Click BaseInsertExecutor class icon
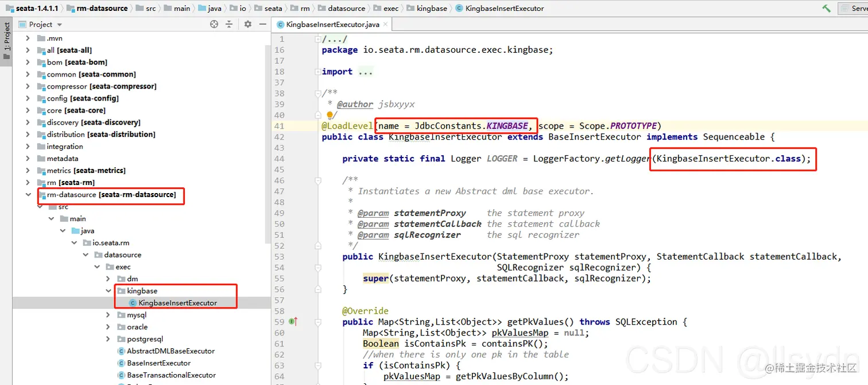This screenshot has height=385, width=868. (x=121, y=363)
